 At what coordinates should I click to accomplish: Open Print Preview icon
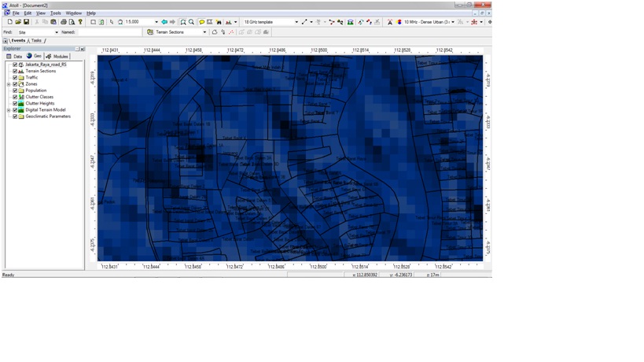click(x=72, y=22)
